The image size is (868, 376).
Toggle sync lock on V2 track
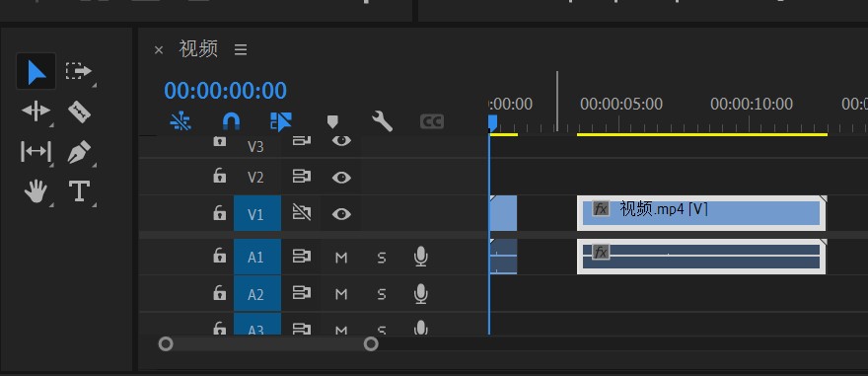point(301,177)
